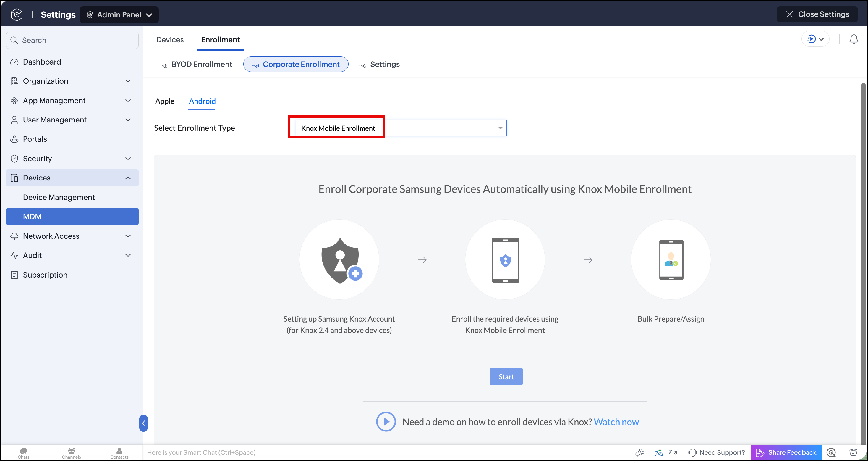
Task: Click Need Support? link text
Action: coord(722,453)
